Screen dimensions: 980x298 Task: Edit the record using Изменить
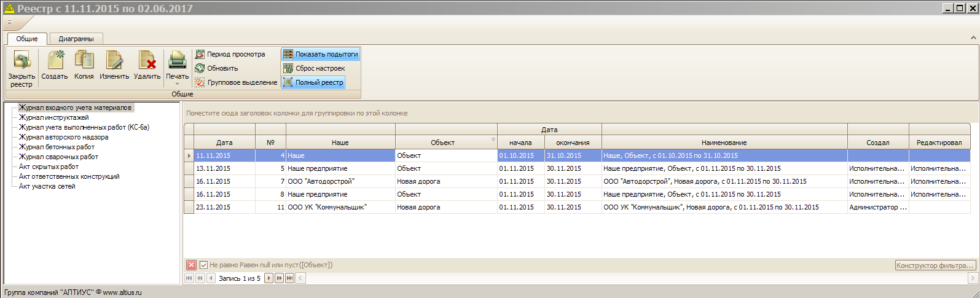pyautogui.click(x=114, y=61)
